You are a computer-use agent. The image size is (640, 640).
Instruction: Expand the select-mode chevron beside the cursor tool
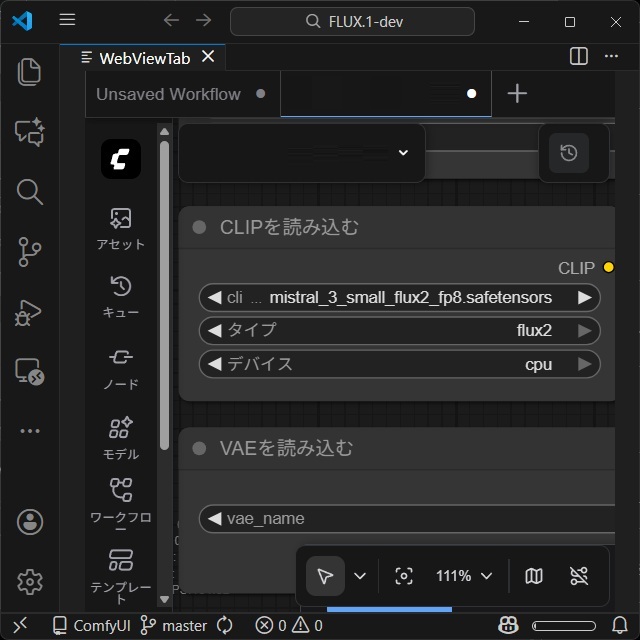360,576
